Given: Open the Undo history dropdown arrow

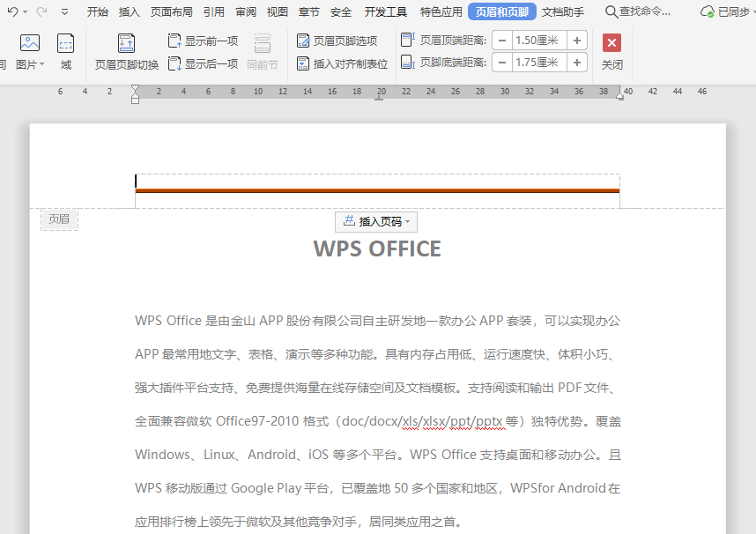Looking at the screenshot, I should coord(25,11).
